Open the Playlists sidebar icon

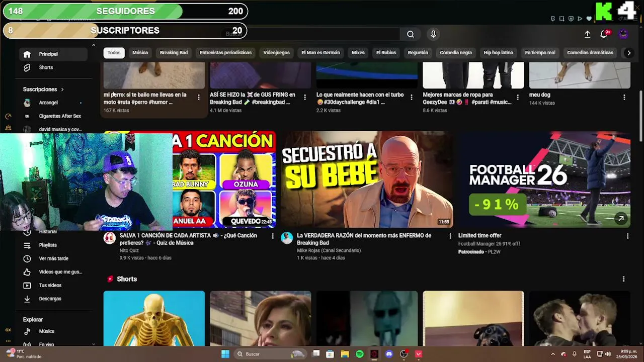click(x=27, y=245)
